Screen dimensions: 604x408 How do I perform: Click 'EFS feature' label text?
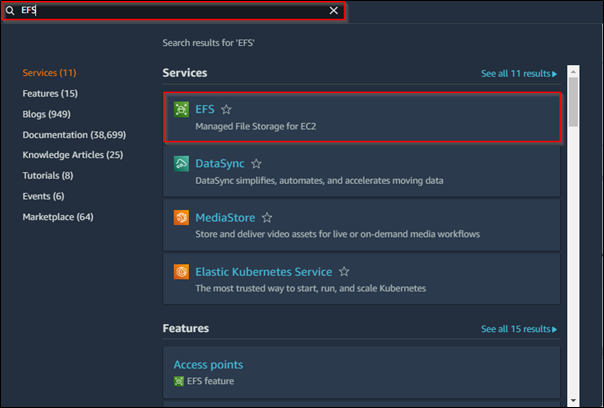[x=210, y=381]
